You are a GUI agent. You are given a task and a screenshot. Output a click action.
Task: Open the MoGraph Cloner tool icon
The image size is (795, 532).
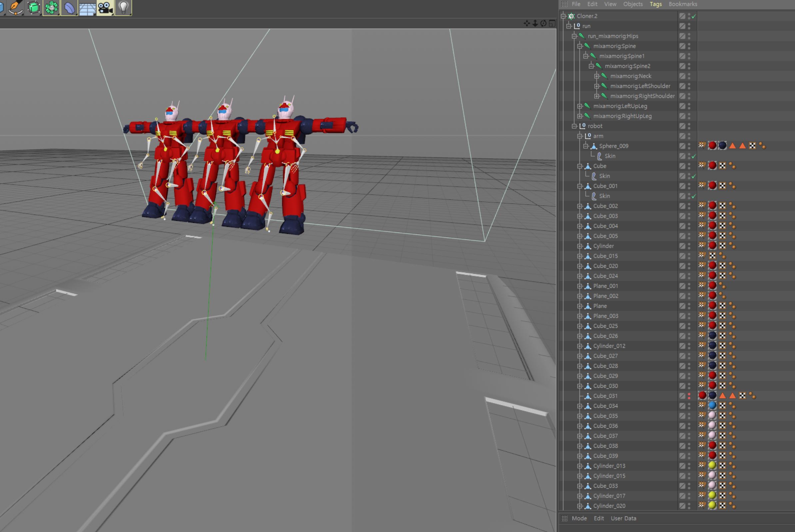52,7
